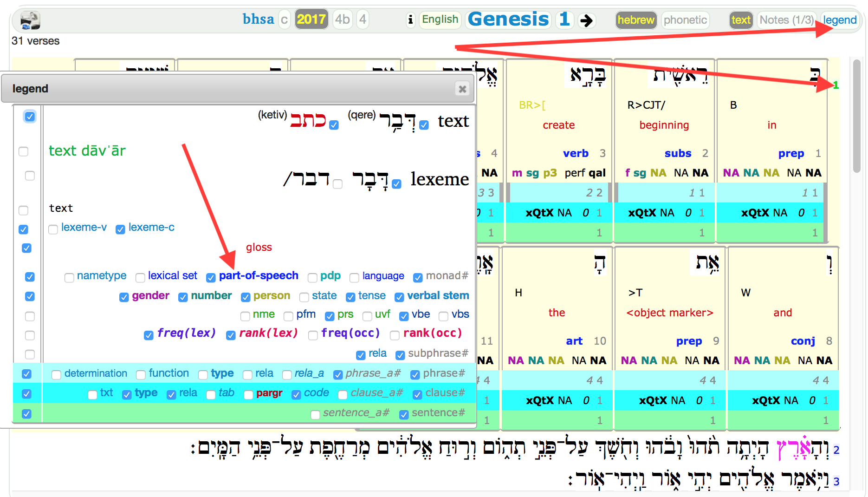Viewport: 868px width, 497px height.
Task: Toggle the monad# checkbox
Action: (418, 278)
